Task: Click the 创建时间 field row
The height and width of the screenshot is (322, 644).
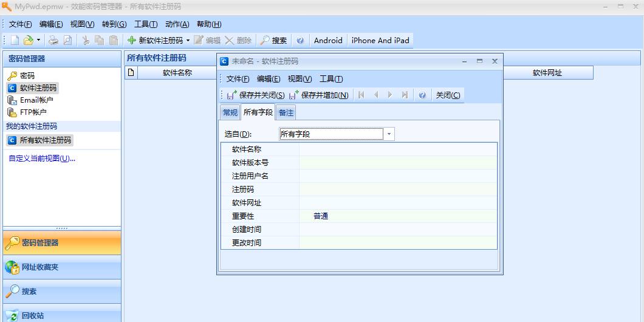Action: [359, 230]
